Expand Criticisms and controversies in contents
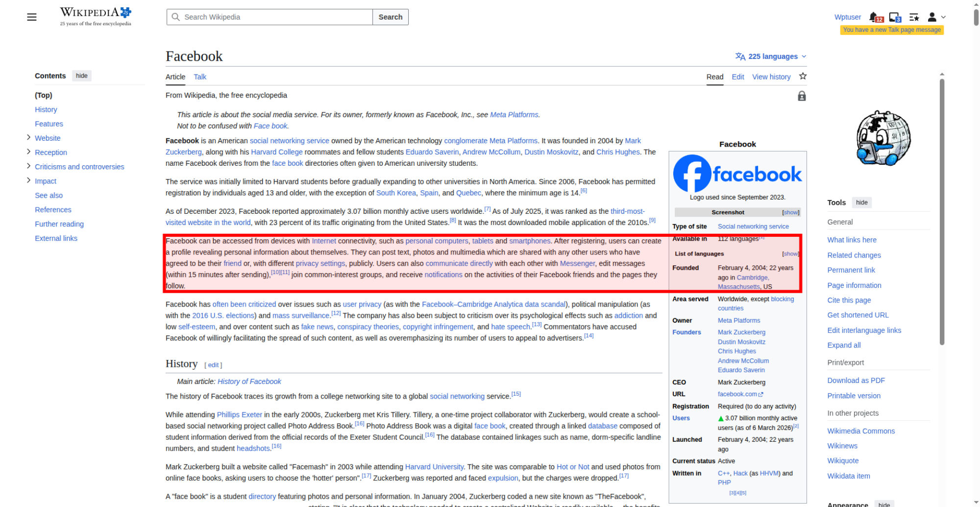Viewport: 980px width, 507px height. click(x=28, y=166)
